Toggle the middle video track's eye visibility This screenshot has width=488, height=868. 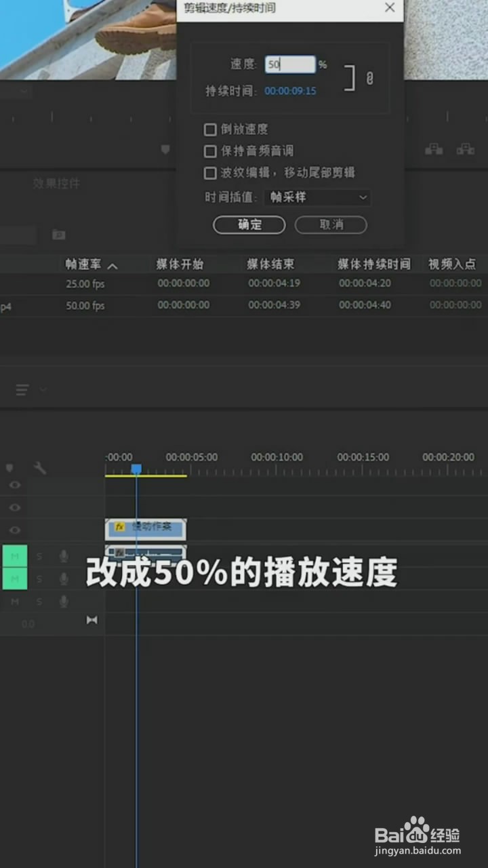click(14, 507)
